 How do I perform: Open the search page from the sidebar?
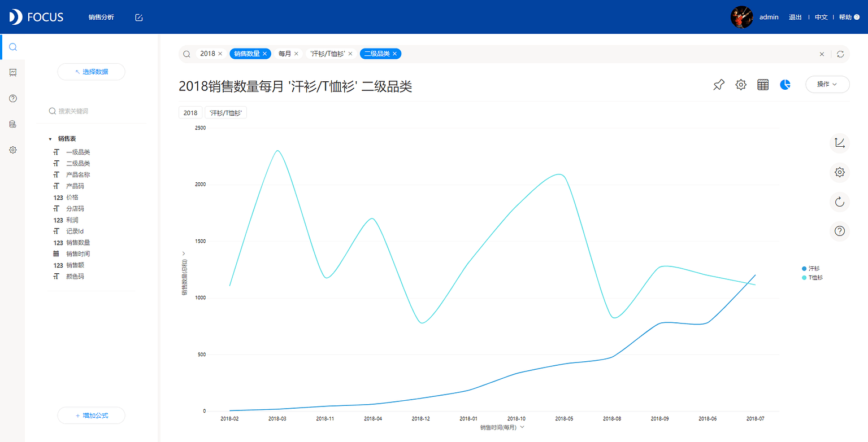point(12,47)
